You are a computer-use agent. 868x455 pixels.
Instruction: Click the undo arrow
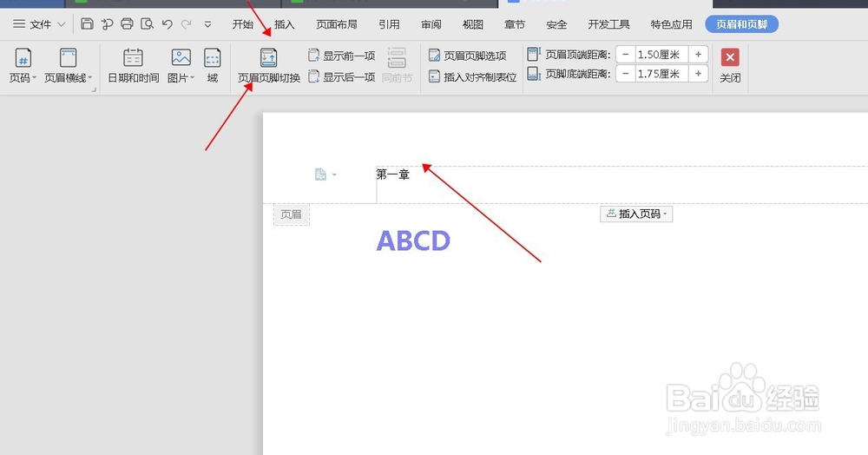pyautogui.click(x=167, y=23)
